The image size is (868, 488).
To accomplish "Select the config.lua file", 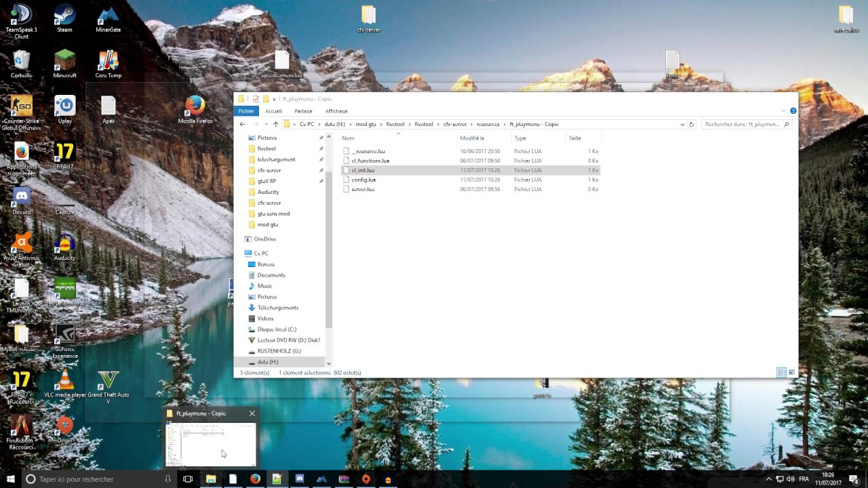I will click(363, 180).
